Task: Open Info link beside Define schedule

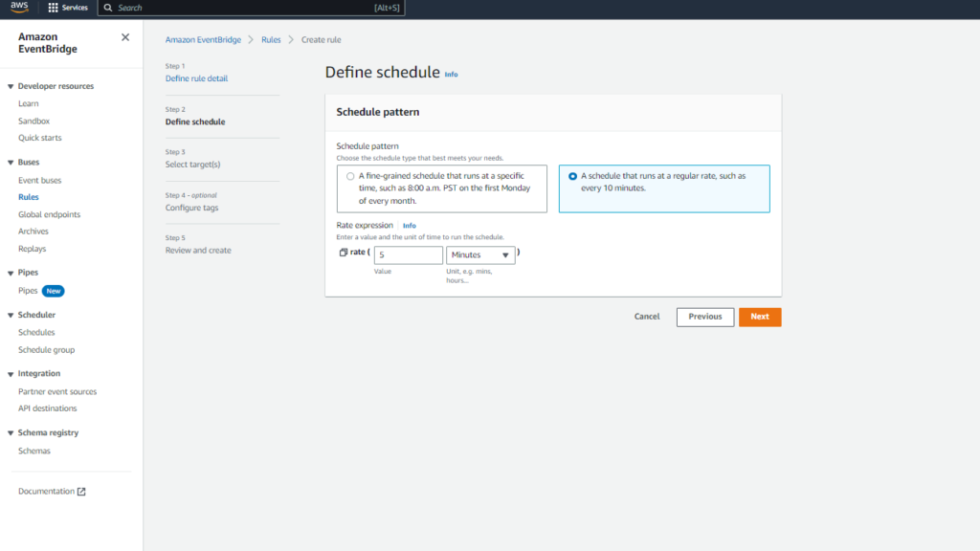Action: (452, 75)
